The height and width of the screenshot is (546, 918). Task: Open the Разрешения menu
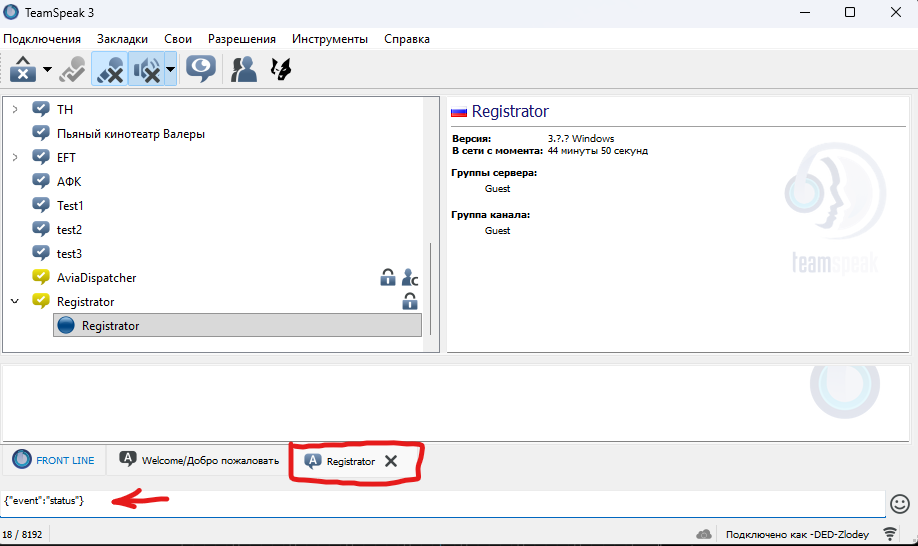[242, 39]
